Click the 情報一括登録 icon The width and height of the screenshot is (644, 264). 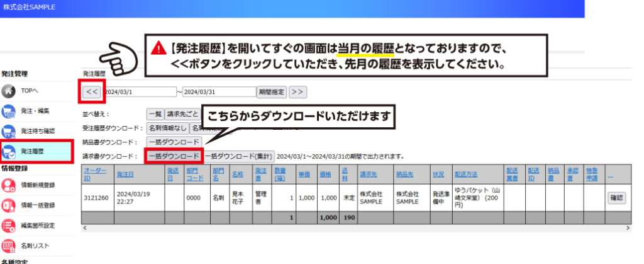tap(9, 205)
